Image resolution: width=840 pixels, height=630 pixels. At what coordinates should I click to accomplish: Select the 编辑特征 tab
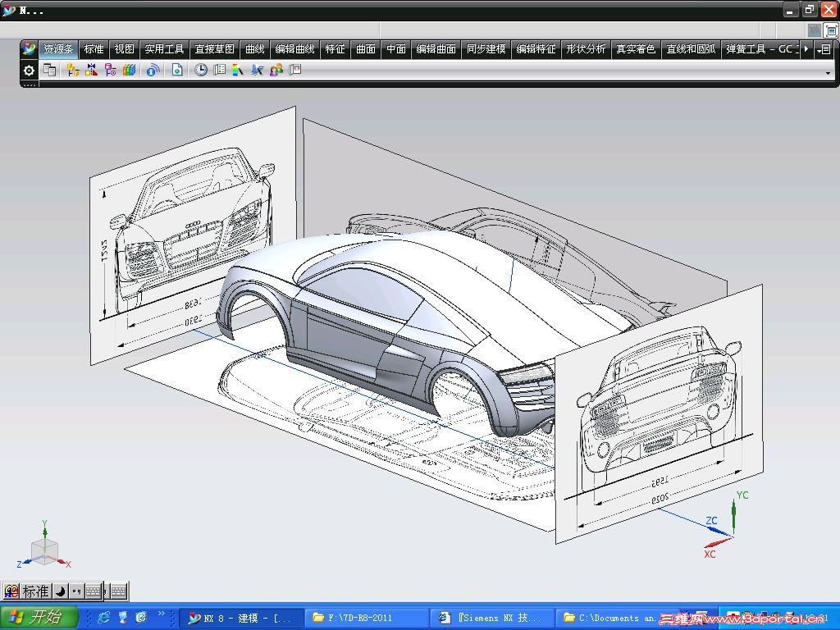(536, 49)
